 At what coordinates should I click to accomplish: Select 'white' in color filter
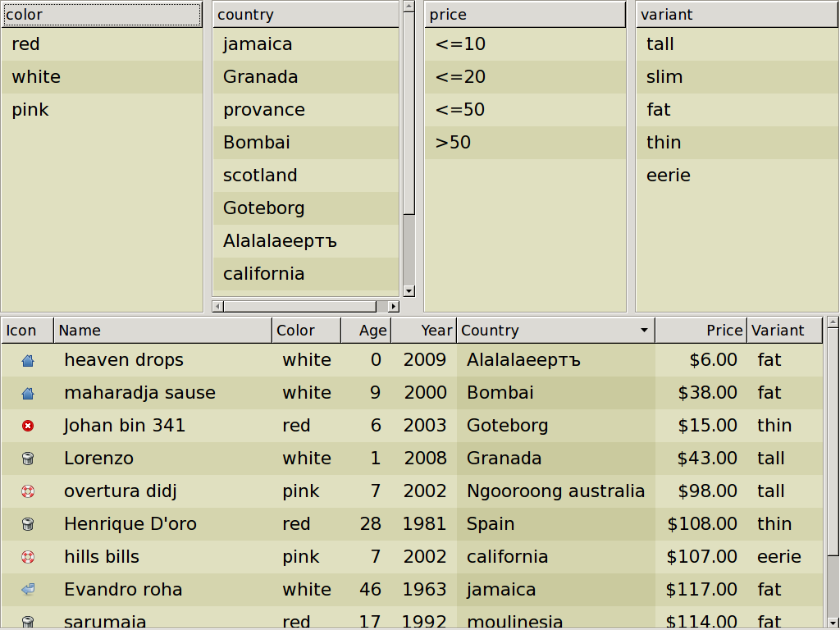click(102, 76)
